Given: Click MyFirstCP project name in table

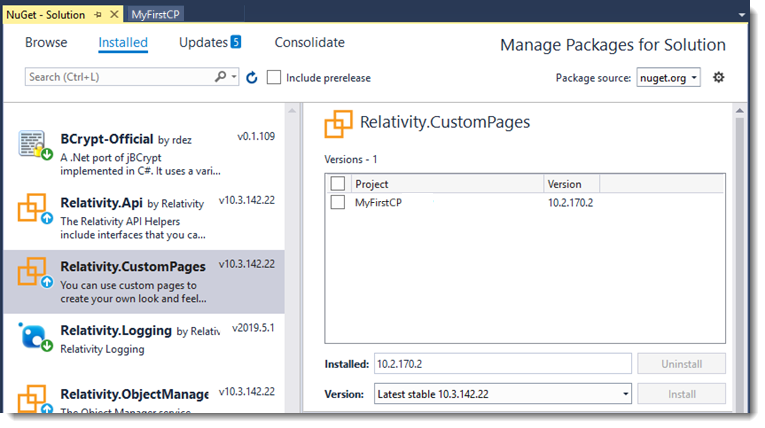Looking at the screenshot, I should pyautogui.click(x=378, y=203).
